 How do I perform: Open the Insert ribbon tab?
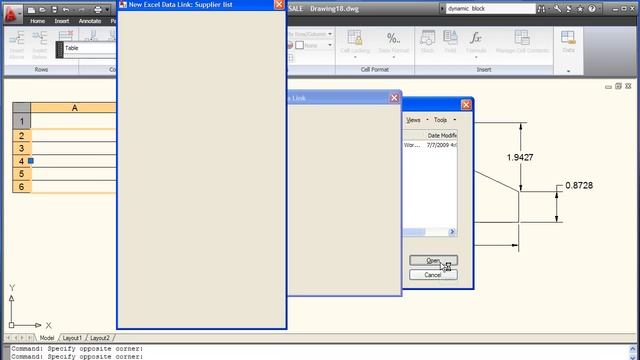tap(62, 21)
